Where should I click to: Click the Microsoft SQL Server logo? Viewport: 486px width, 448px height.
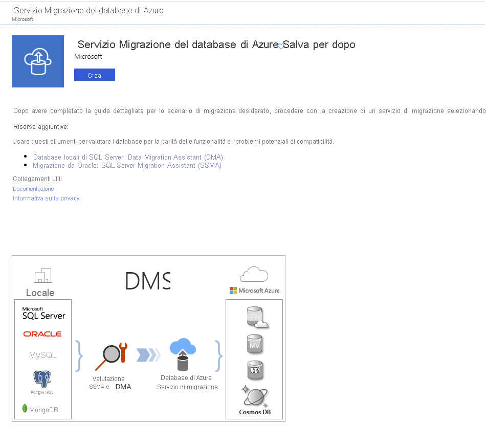point(43,313)
